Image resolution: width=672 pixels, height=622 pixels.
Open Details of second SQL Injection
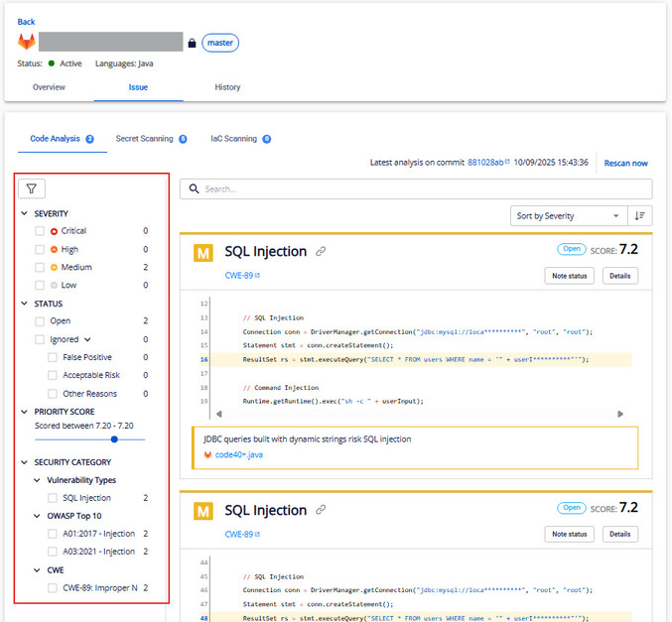tap(619, 534)
